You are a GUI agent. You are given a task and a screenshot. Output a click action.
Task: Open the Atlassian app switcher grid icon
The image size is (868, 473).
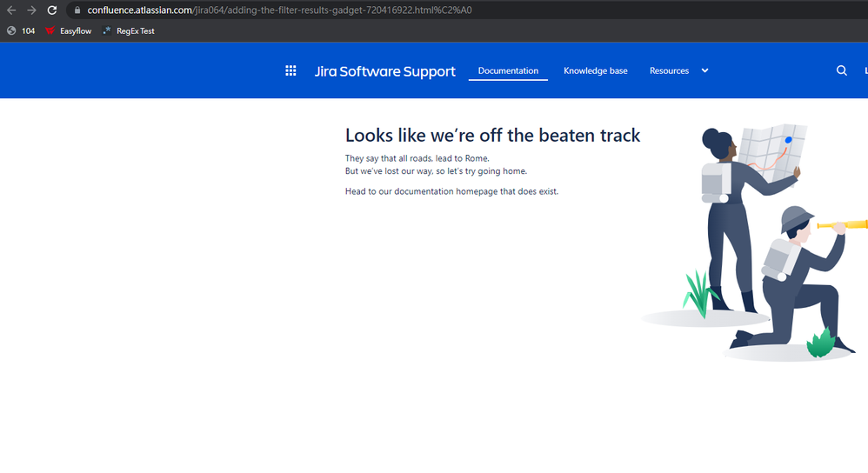pyautogui.click(x=290, y=70)
